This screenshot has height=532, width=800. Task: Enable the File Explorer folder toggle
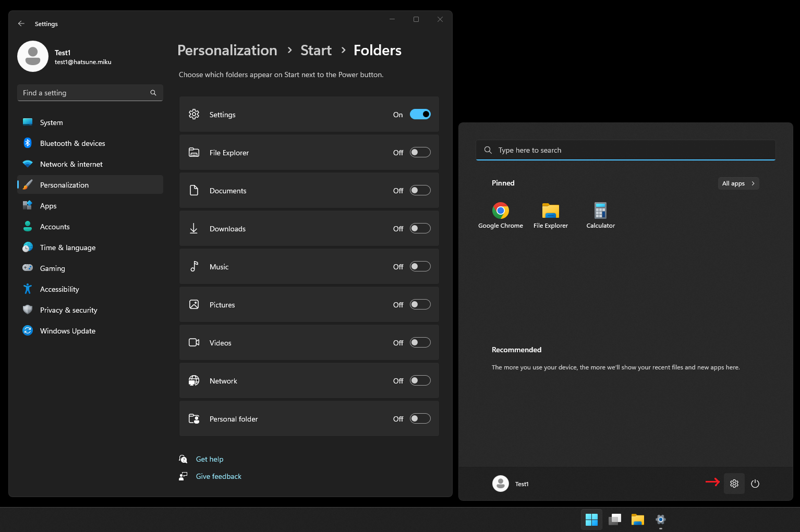point(420,152)
